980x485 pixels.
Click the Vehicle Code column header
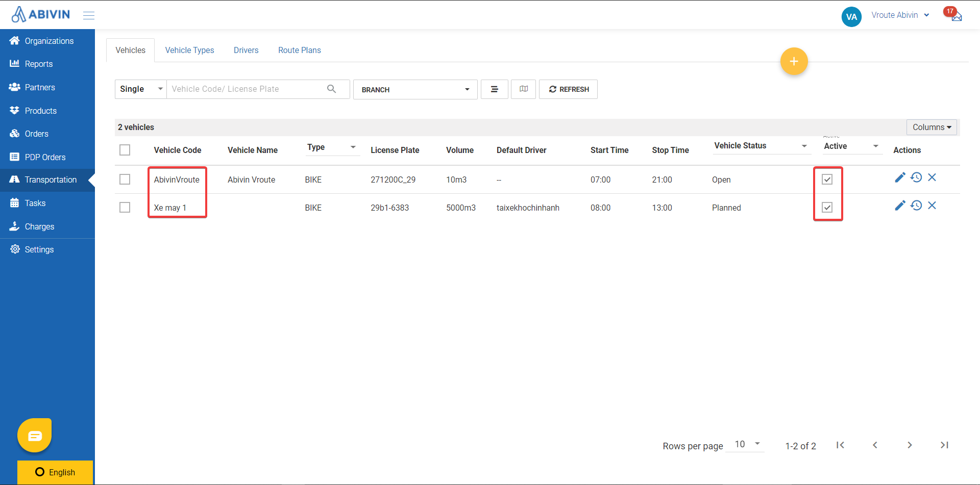coord(178,150)
